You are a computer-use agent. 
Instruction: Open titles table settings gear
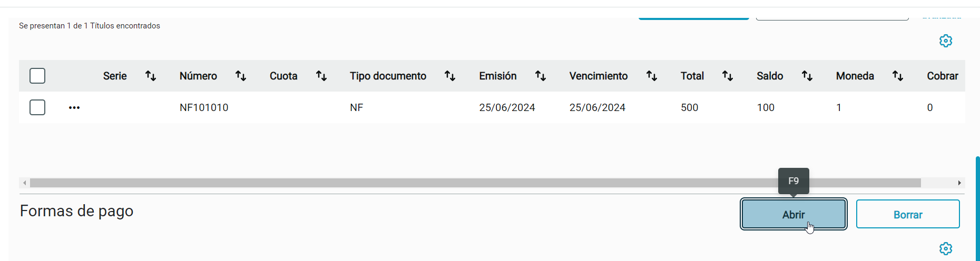(x=946, y=41)
